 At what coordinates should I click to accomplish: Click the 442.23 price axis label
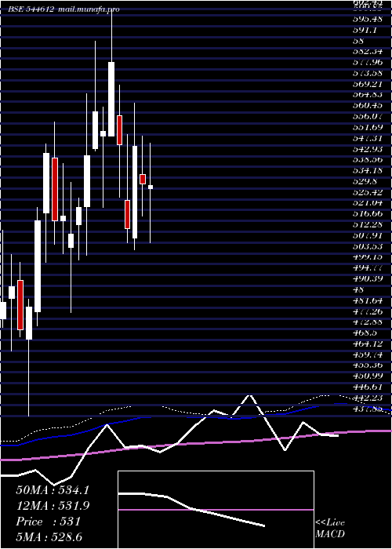click(367, 398)
